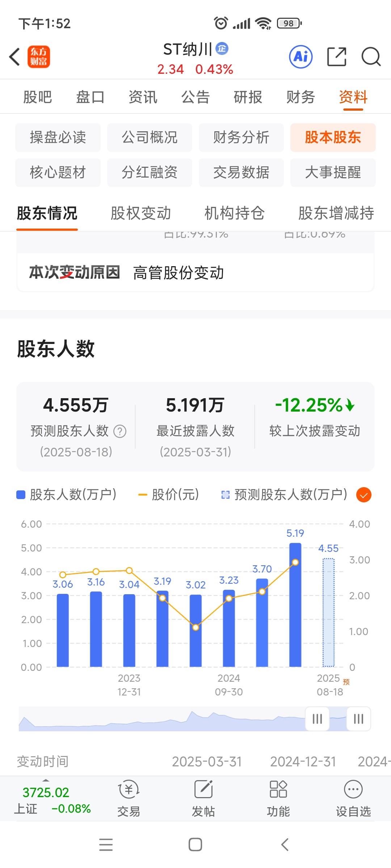Tap the battery 98 indicator
The height and width of the screenshot is (868, 391).
pyautogui.click(x=289, y=24)
